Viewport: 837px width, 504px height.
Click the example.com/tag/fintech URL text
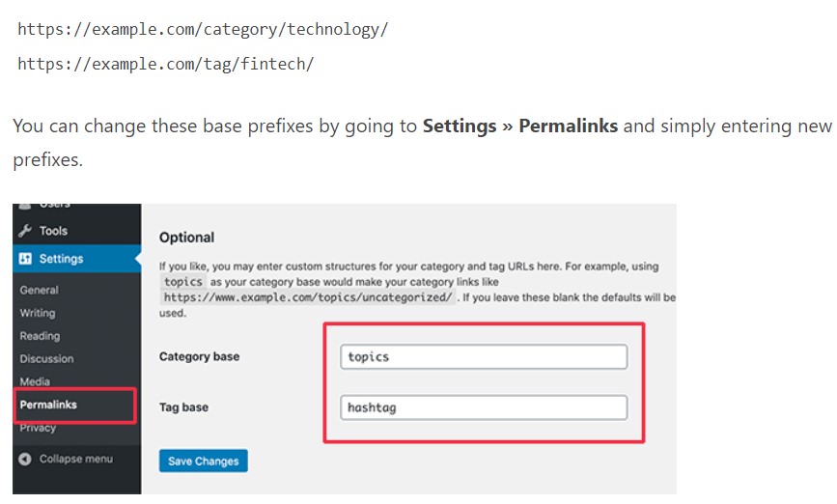(x=166, y=64)
